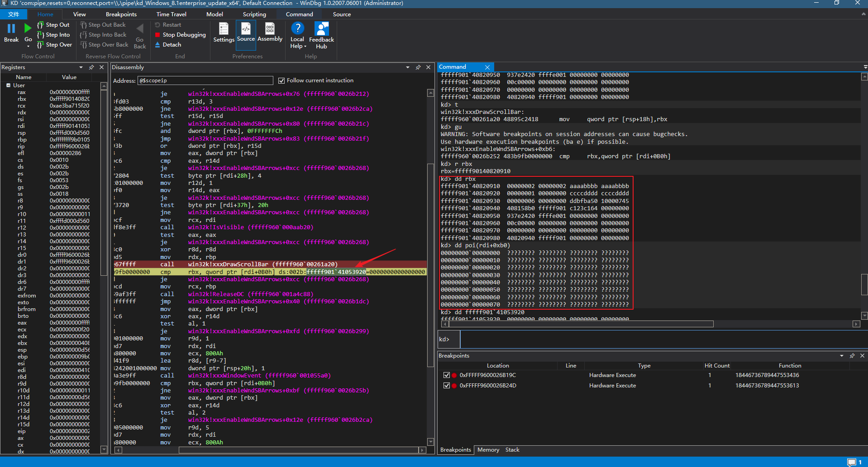Click the Name column header in Registers

tap(24, 77)
